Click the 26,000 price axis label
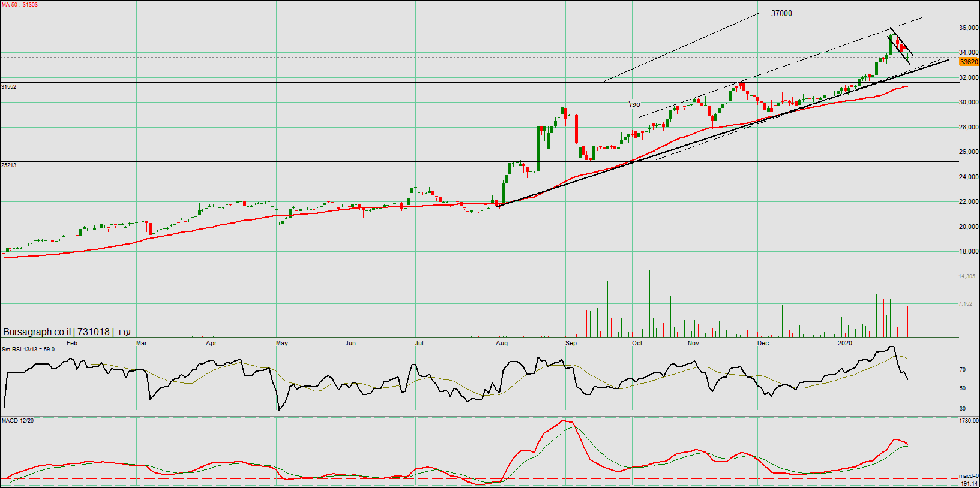Screen dimensions: 980x488 (x=969, y=152)
